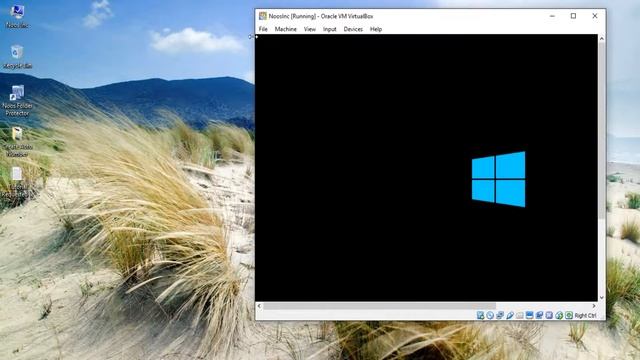
Task: Click the USB devices status icon
Action: click(510, 315)
